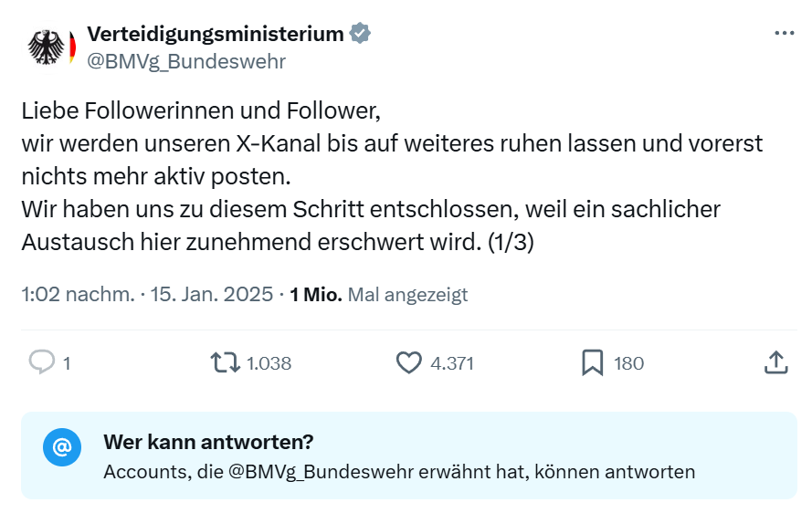Click the 4.371 likes count

coord(452,363)
